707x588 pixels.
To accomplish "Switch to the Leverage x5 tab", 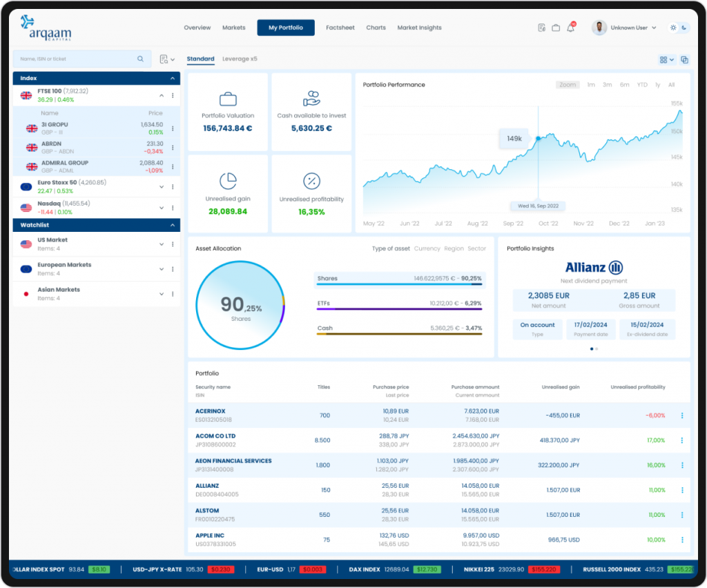I will (240, 59).
